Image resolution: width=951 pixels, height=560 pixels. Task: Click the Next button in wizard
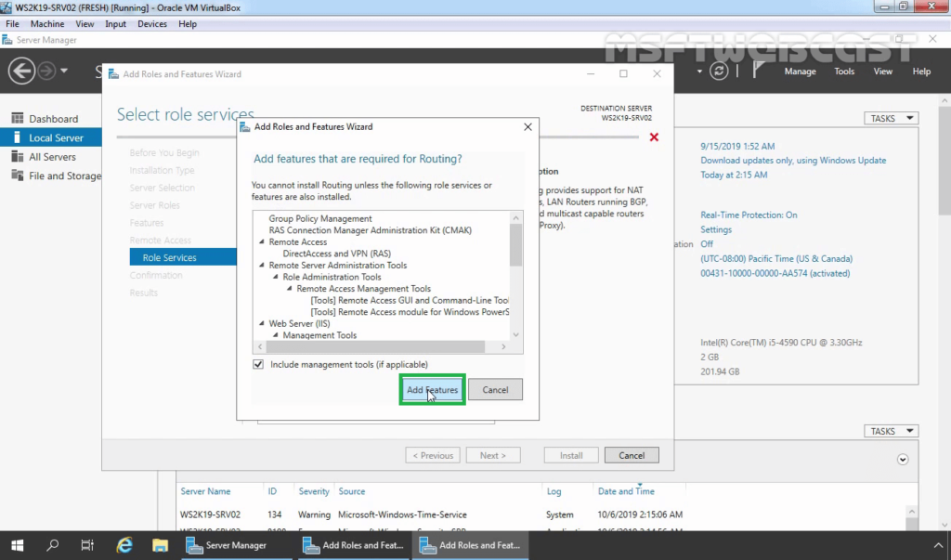coord(492,455)
